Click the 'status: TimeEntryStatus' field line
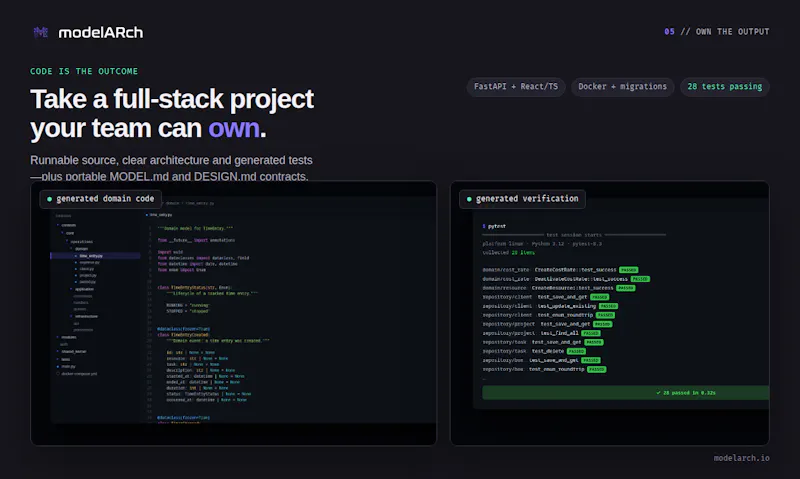This screenshot has width=800, height=479. [208, 394]
